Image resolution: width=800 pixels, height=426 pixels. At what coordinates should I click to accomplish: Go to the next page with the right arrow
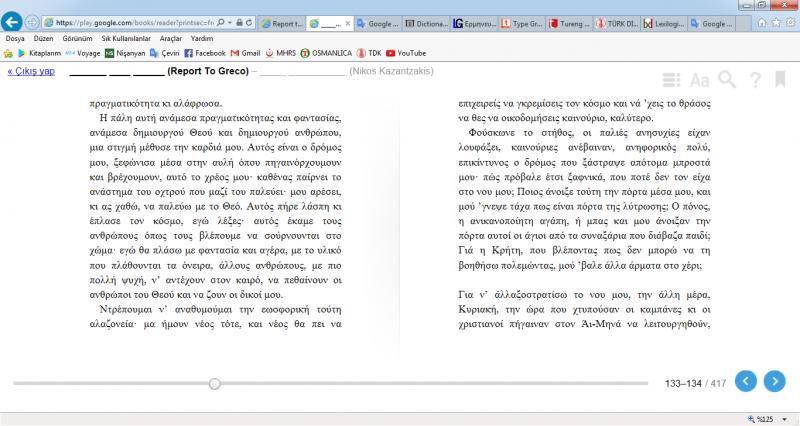click(x=774, y=381)
